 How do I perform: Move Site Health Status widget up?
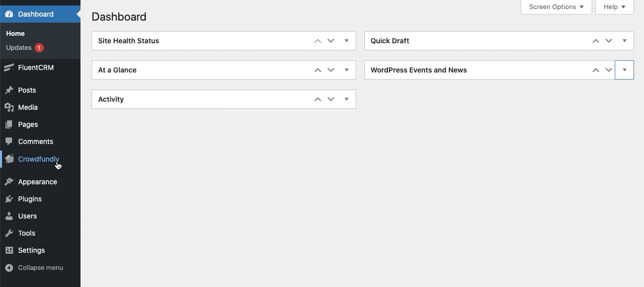[317, 41]
